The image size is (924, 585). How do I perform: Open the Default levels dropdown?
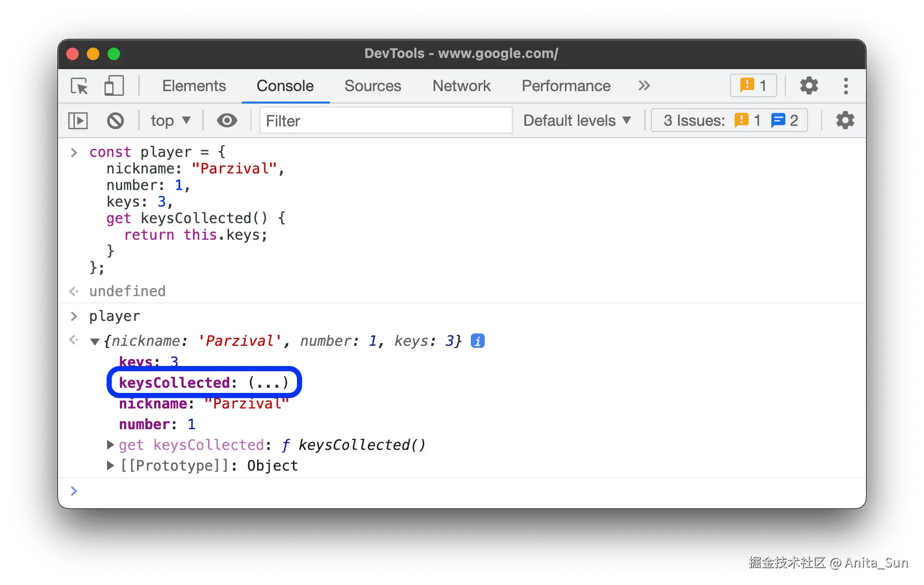(577, 121)
